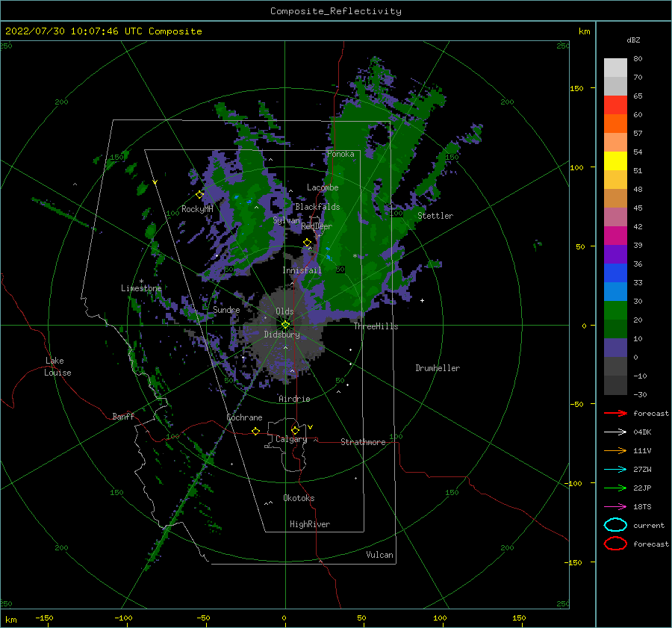Click the Sylvan label
The height and width of the screenshot is (628, 672).
pyautogui.click(x=286, y=220)
